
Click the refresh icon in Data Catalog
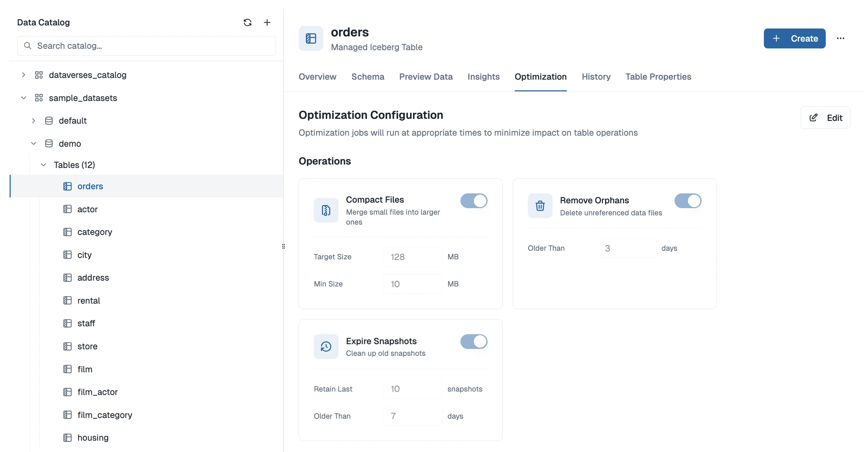(247, 22)
